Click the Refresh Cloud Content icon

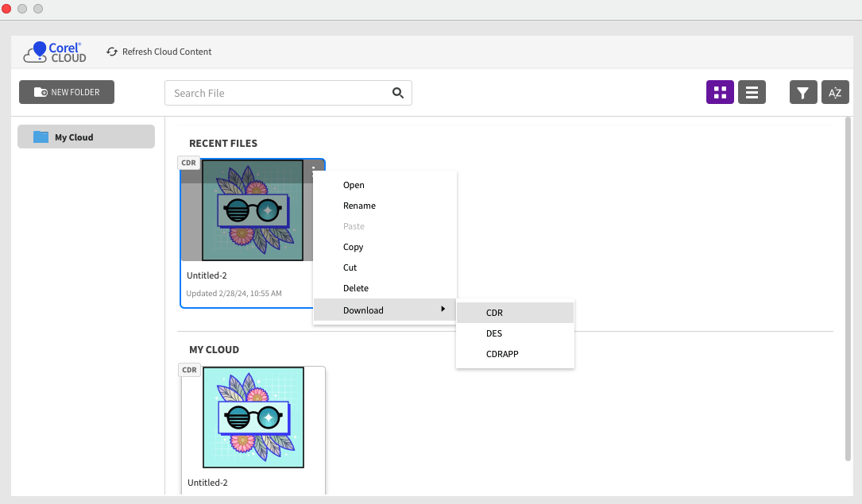coord(112,52)
